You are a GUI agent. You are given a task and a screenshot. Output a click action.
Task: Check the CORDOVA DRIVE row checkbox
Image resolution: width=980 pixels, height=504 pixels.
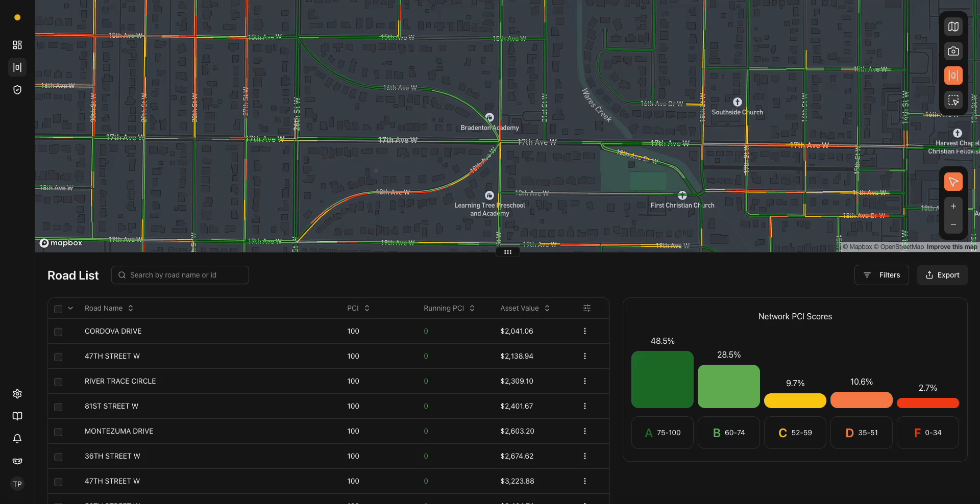pyautogui.click(x=58, y=332)
